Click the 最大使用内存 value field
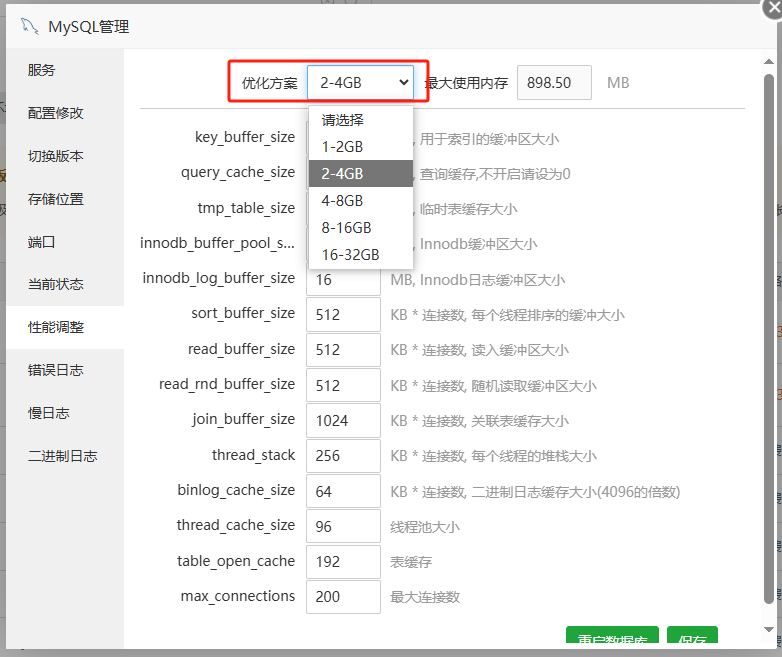 coord(554,82)
